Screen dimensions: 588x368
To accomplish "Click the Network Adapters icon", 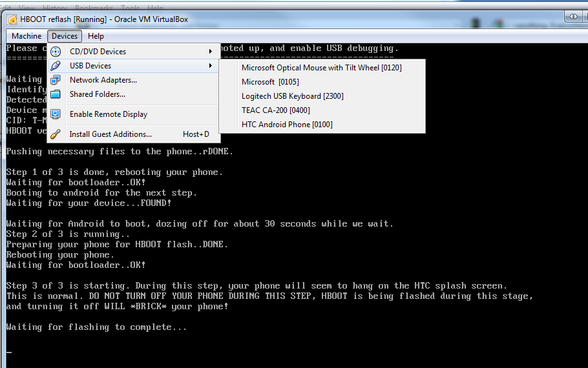I will 56,80.
